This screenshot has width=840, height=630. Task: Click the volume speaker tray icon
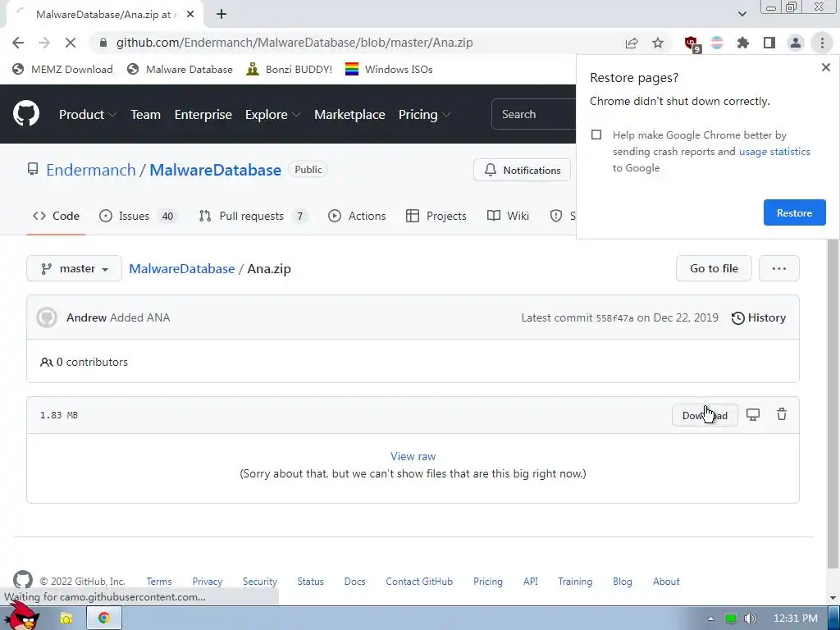tap(751, 619)
